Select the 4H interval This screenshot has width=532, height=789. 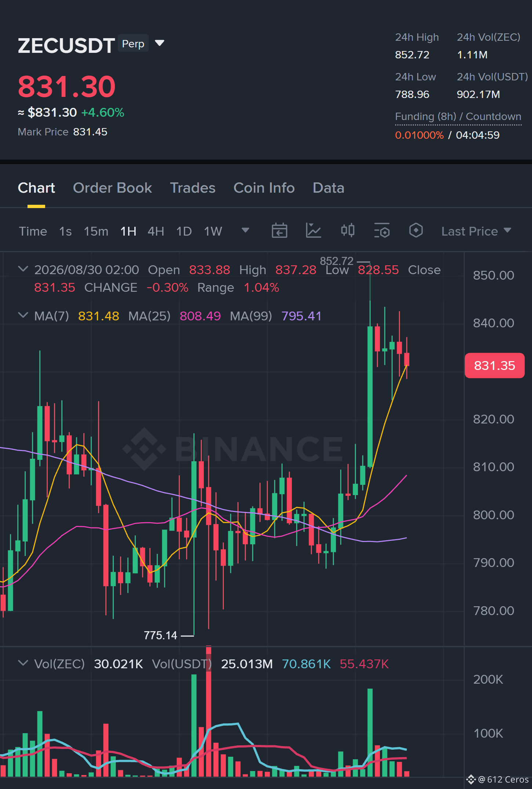pos(156,231)
